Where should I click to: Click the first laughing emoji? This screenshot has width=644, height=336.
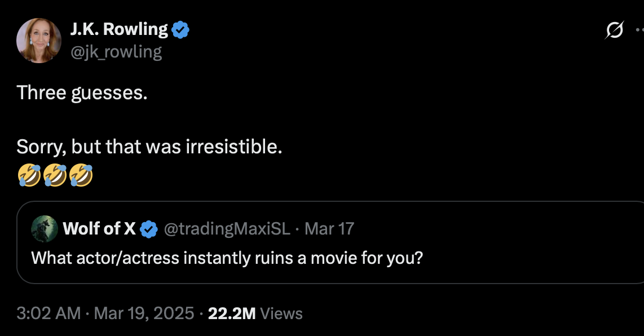coord(29,175)
